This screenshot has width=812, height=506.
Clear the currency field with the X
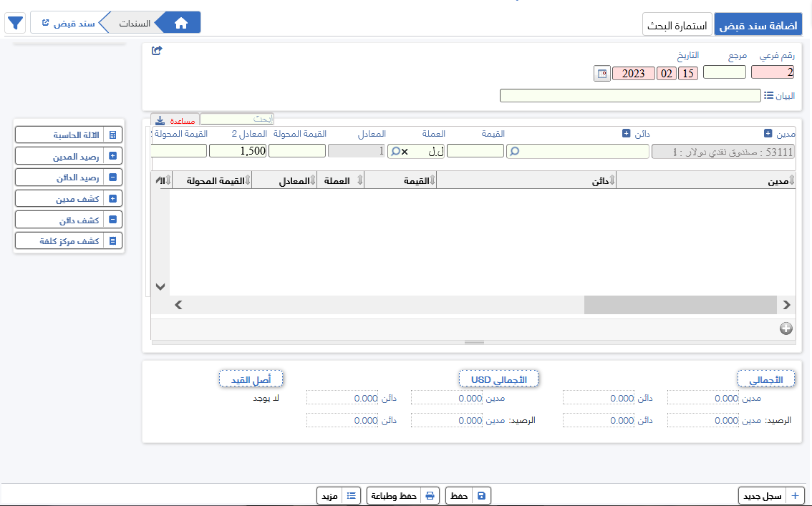(x=405, y=151)
